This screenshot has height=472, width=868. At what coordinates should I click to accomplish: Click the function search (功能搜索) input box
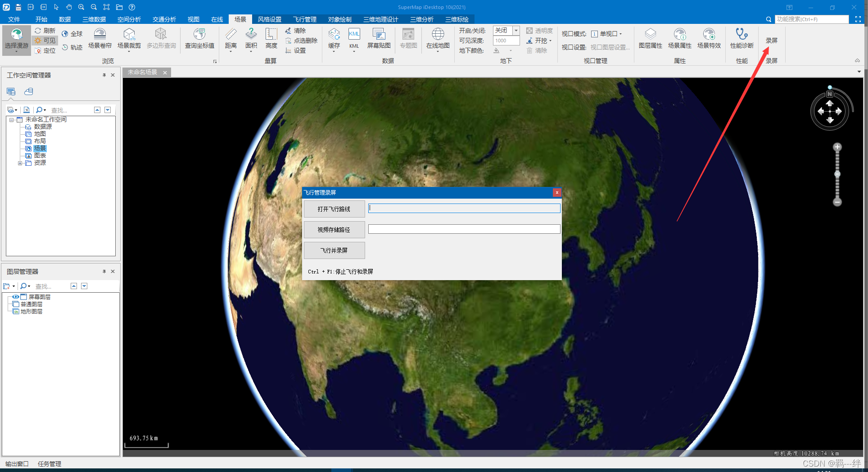pos(812,19)
